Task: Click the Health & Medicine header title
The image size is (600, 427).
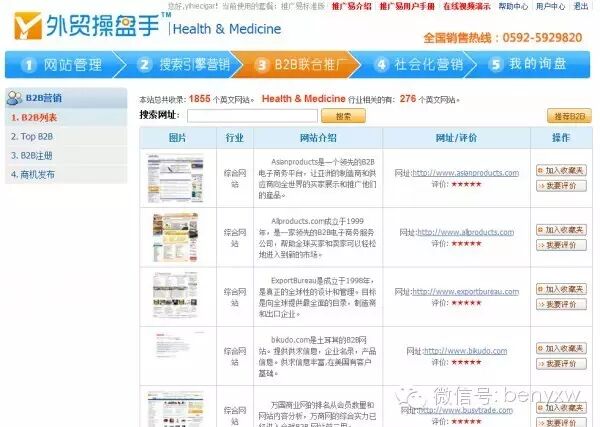Action: [227, 29]
